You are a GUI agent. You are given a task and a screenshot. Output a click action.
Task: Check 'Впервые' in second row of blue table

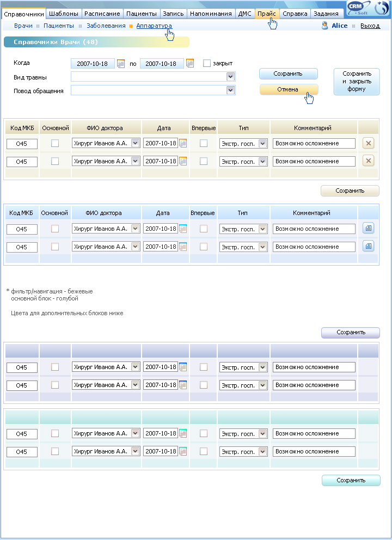click(x=204, y=247)
